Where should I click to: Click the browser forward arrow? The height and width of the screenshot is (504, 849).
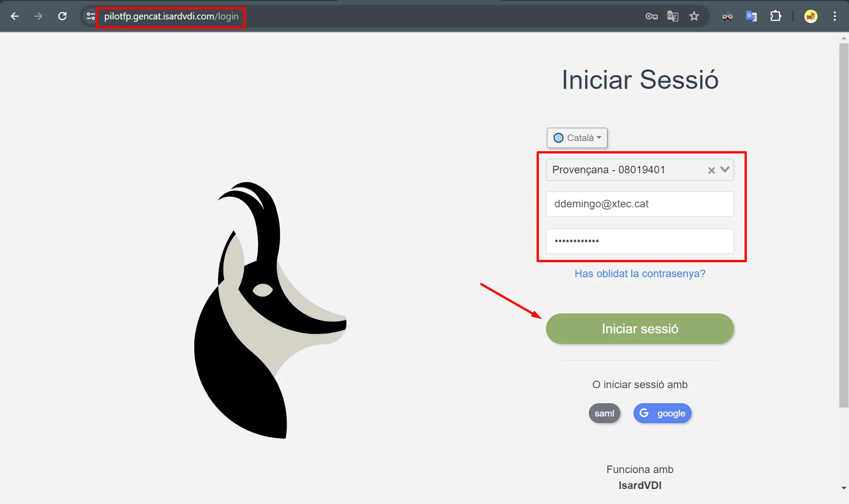(38, 16)
